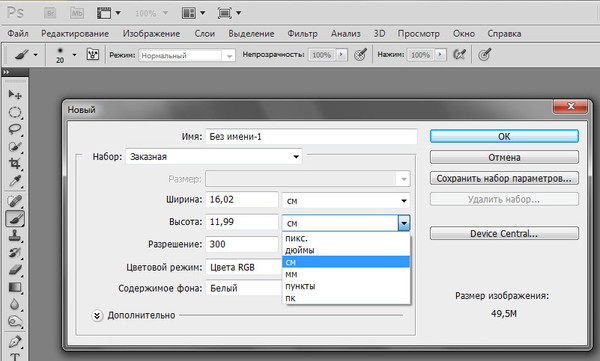Open the Слои menu
The image size is (600, 361).
point(205,34)
